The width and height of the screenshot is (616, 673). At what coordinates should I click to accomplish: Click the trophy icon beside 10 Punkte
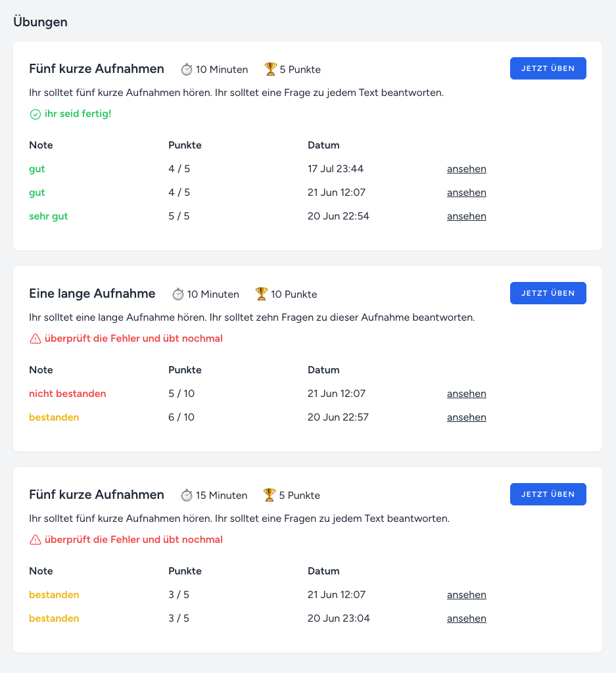point(262,294)
